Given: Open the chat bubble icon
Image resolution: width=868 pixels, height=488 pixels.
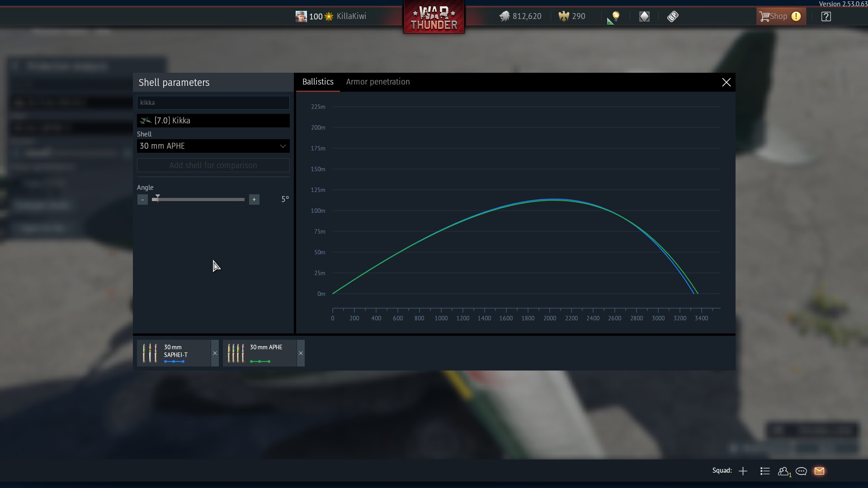Looking at the screenshot, I should click(x=801, y=471).
